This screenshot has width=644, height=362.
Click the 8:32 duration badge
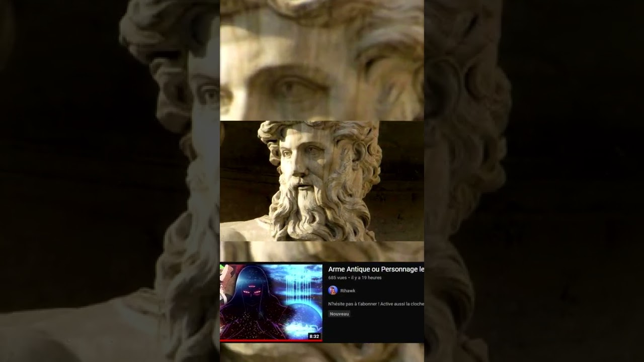314,336
